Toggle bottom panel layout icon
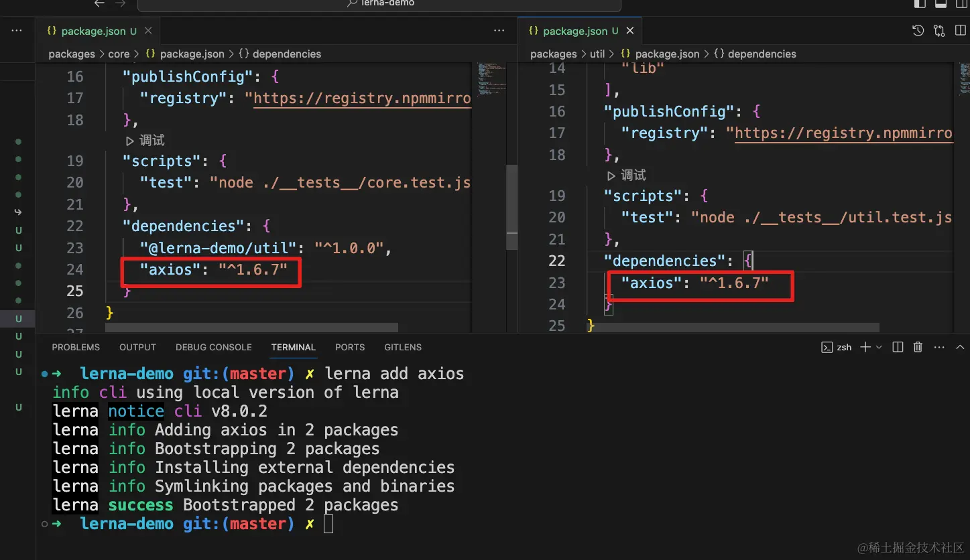The image size is (970, 560). pyautogui.click(x=941, y=3)
